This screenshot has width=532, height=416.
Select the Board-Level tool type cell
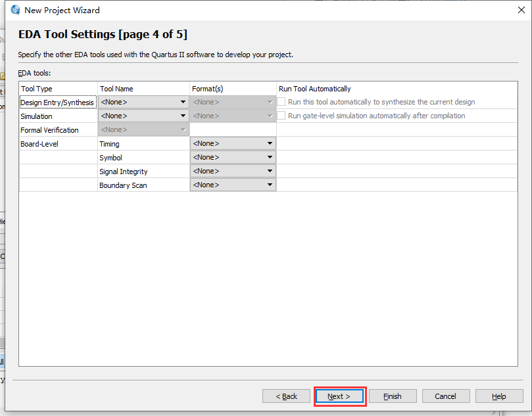[58, 144]
